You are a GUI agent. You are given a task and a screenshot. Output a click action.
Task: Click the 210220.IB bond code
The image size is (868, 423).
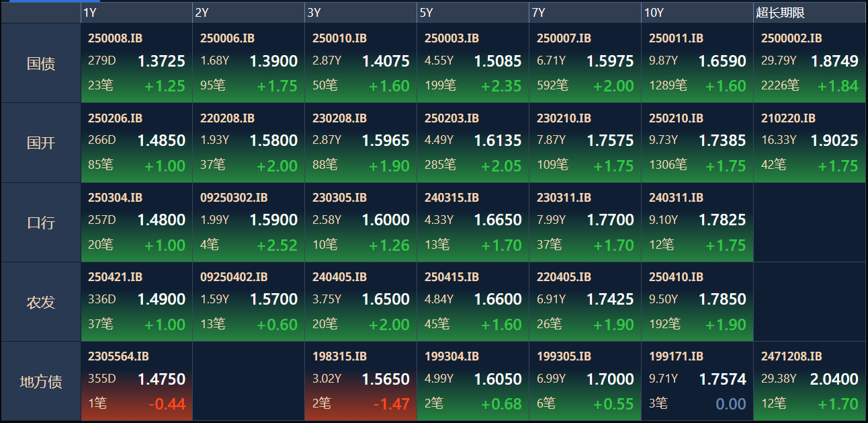pyautogui.click(x=788, y=118)
